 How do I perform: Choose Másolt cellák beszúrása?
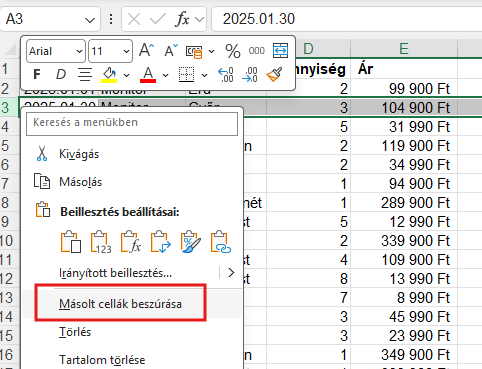(x=132, y=304)
